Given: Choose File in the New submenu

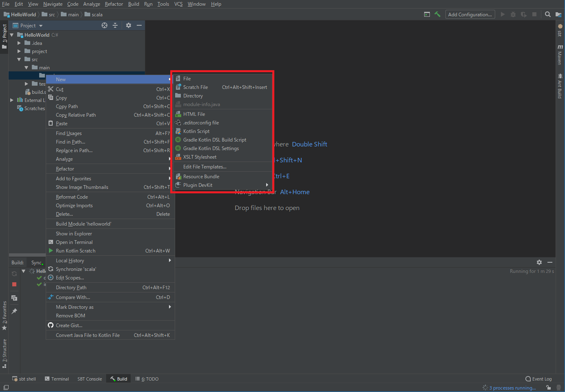Looking at the screenshot, I should coord(222,79).
